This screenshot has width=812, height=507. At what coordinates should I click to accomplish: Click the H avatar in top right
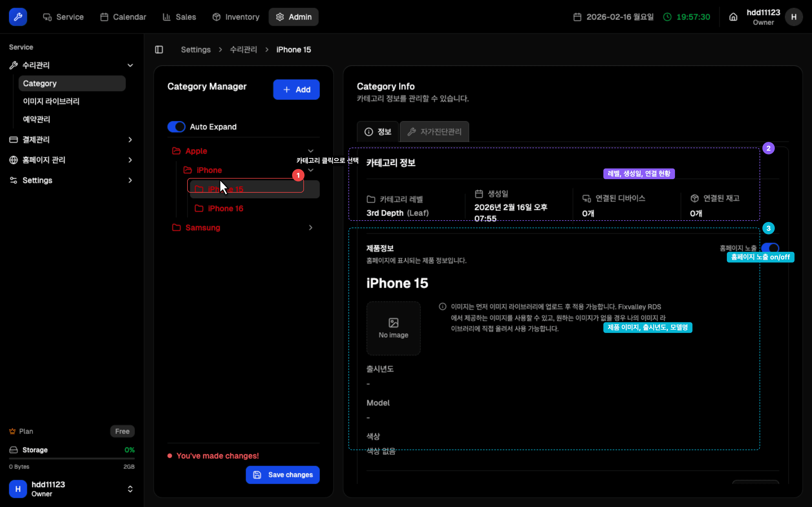(x=794, y=17)
